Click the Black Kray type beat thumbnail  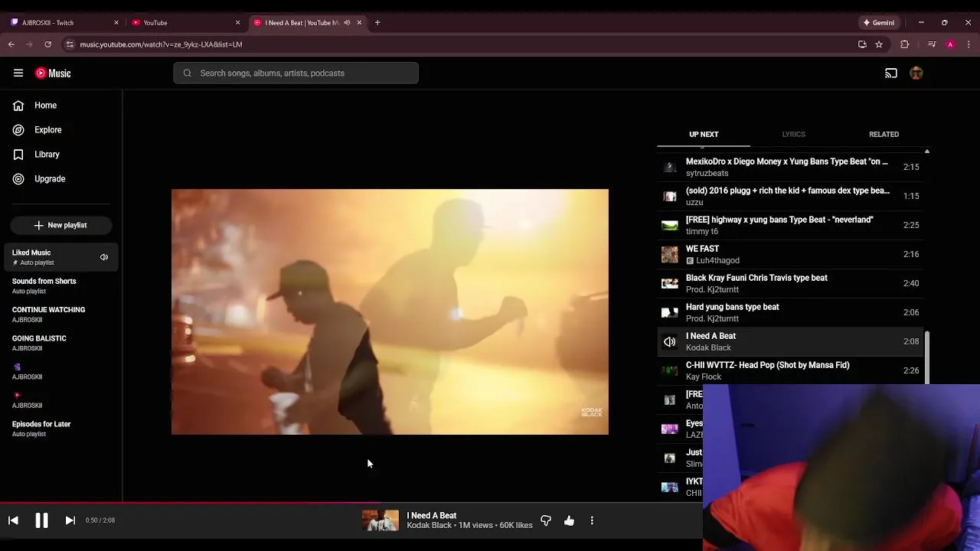[x=670, y=283]
